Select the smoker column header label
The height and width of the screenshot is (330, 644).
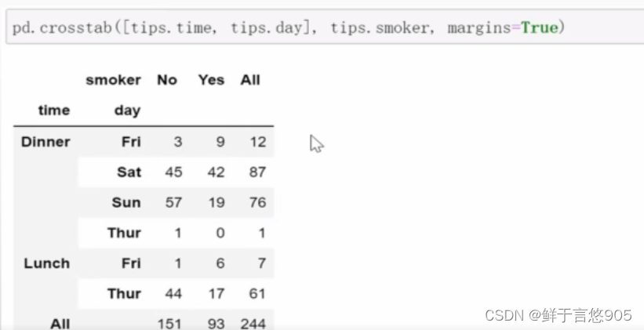113,80
